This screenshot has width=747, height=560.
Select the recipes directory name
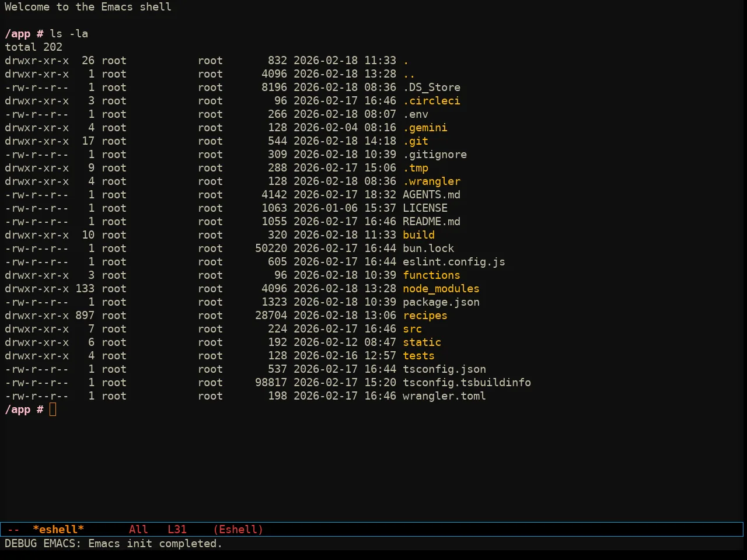pos(425,316)
